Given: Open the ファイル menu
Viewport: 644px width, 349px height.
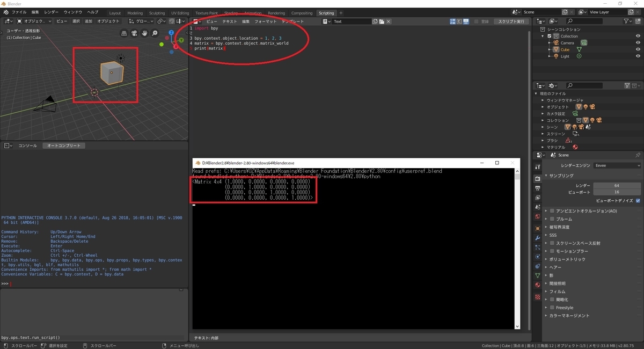Looking at the screenshot, I should point(19,12).
